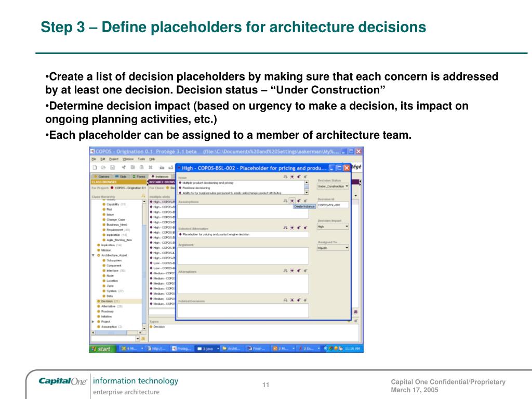This screenshot has height=399, width=532.
Task: Open the File menu
Action: click(x=94, y=159)
